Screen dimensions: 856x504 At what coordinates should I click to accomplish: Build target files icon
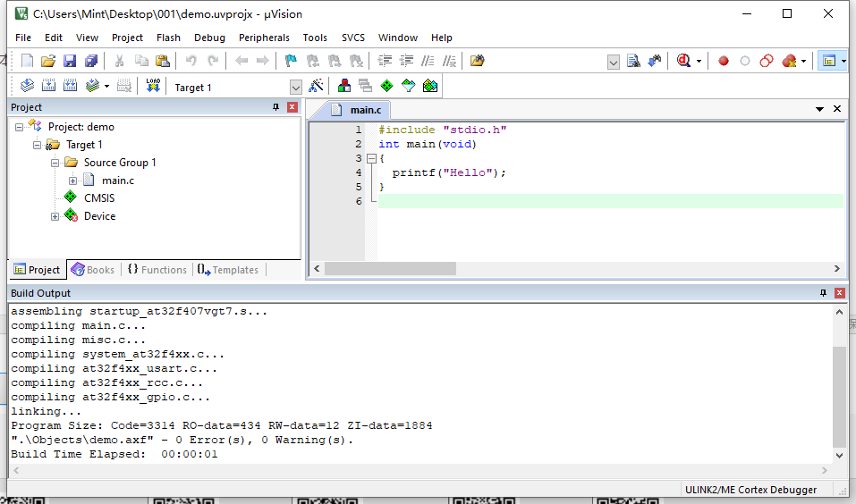[x=48, y=86]
